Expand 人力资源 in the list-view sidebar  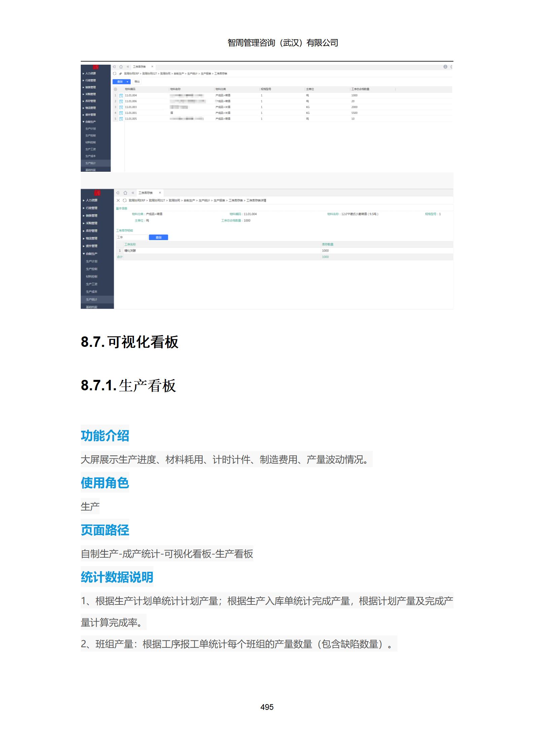[x=90, y=73]
